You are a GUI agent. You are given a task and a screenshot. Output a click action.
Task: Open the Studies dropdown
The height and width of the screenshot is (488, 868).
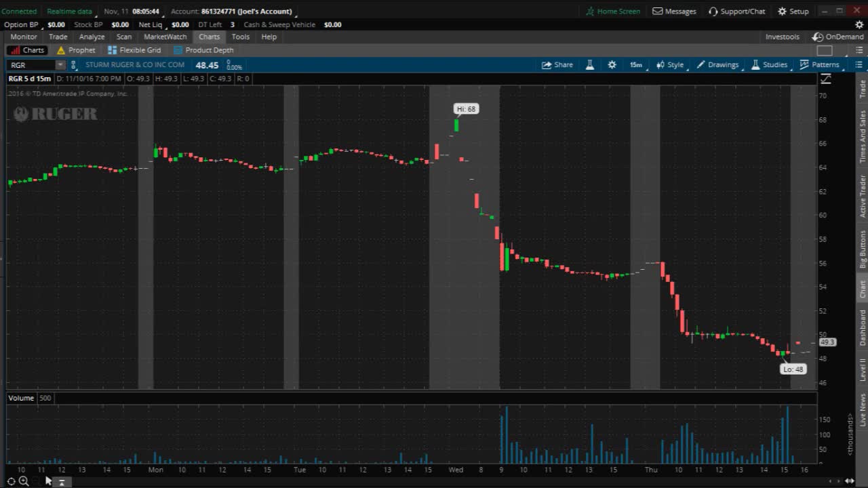(x=769, y=64)
